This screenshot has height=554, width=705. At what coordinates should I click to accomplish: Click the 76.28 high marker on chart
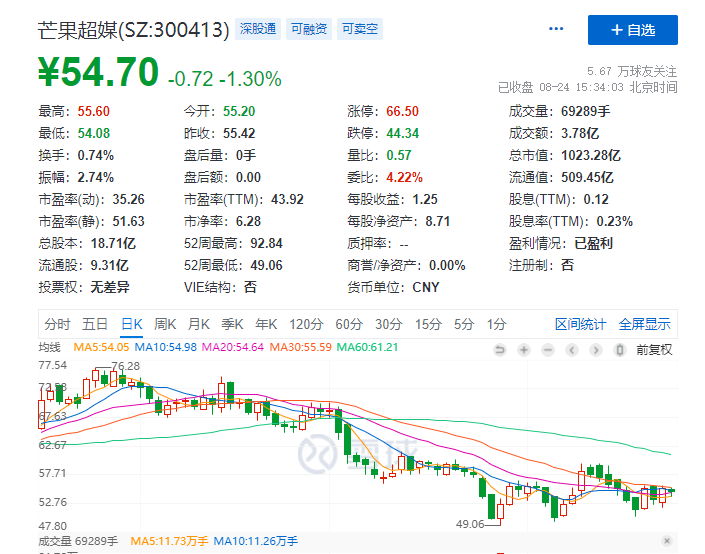(x=125, y=366)
